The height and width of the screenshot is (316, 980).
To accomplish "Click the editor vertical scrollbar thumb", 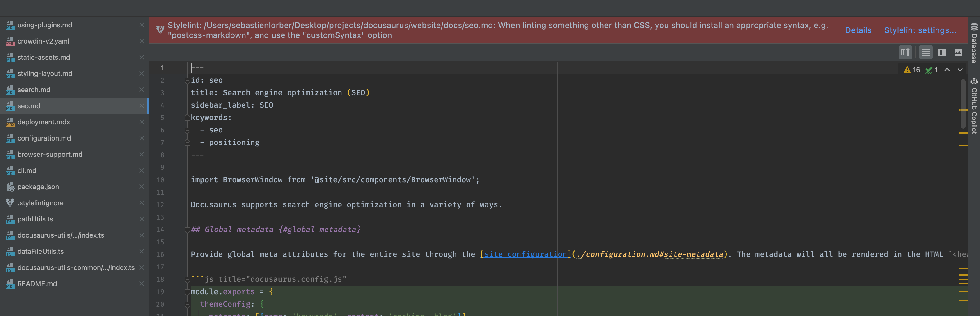I will [963, 104].
